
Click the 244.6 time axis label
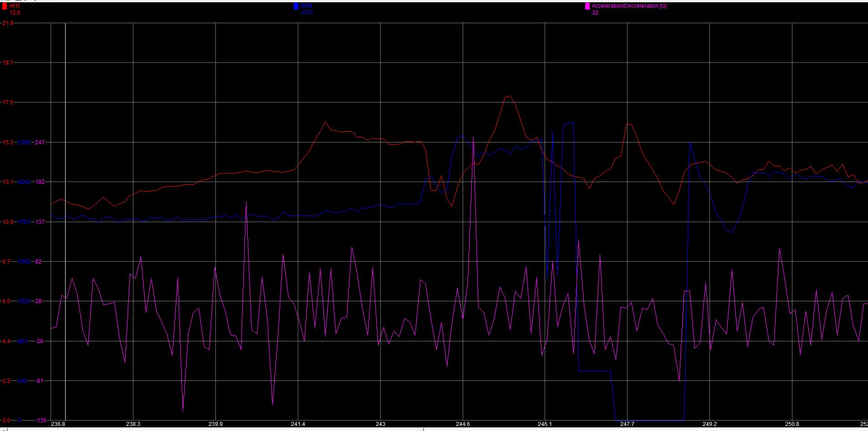463,424
